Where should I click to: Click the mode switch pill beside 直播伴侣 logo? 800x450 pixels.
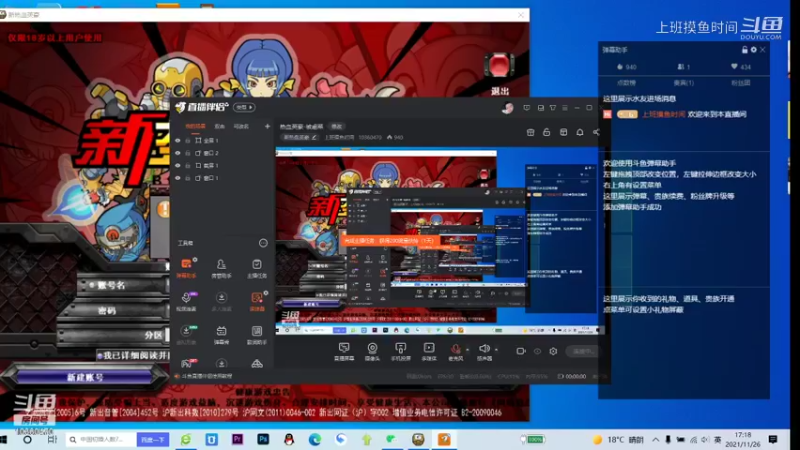click(x=244, y=107)
